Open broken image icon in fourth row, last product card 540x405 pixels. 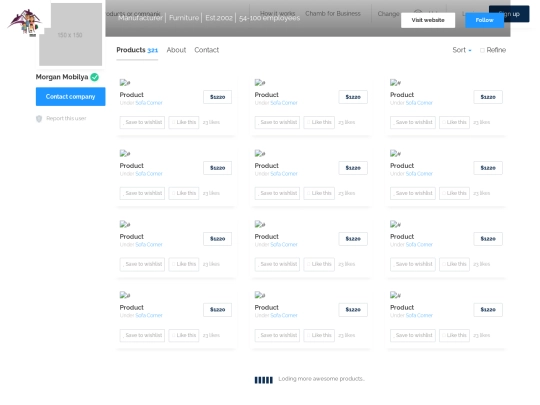(x=395, y=295)
